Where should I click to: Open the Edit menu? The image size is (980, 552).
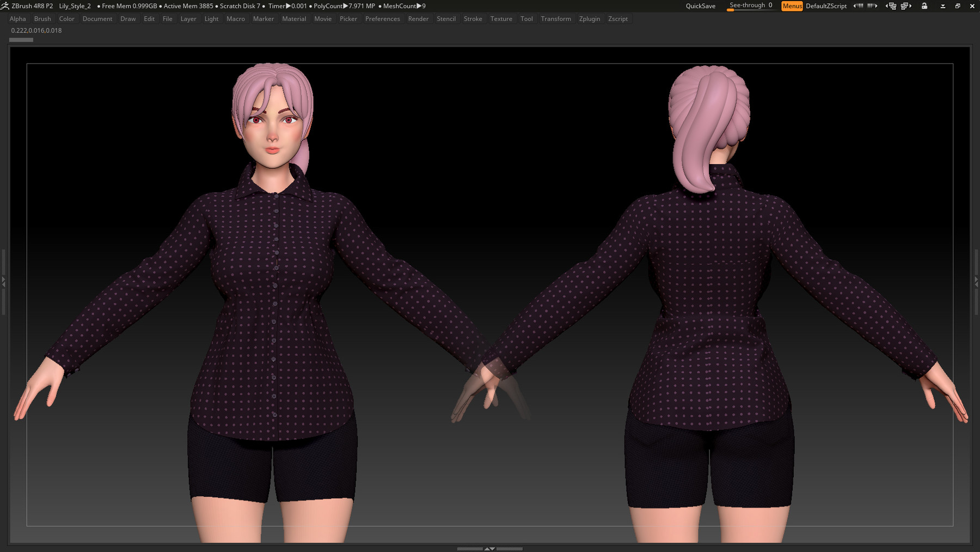coord(149,19)
